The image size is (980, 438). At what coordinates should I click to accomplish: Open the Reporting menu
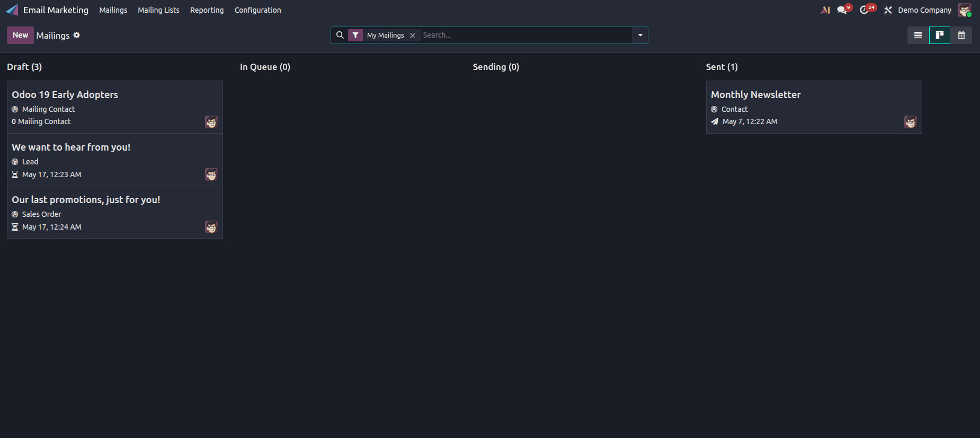pos(207,10)
